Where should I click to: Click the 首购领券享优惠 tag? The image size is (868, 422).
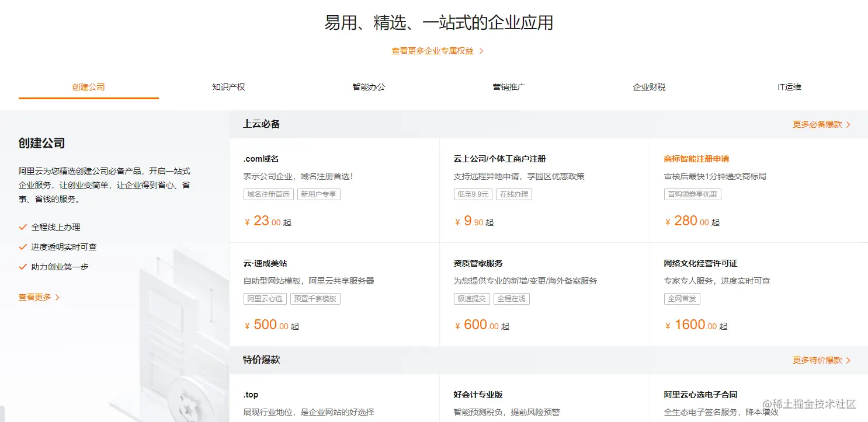click(693, 194)
